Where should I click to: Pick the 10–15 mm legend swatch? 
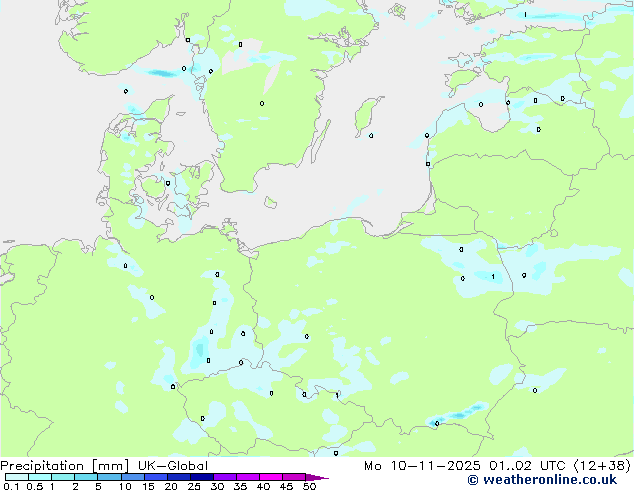click(132, 477)
